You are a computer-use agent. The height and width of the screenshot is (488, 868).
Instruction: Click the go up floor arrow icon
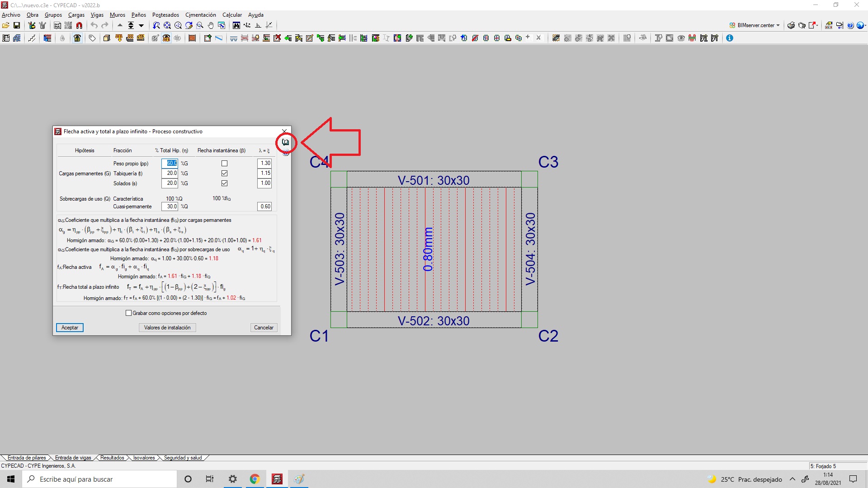coord(120,25)
